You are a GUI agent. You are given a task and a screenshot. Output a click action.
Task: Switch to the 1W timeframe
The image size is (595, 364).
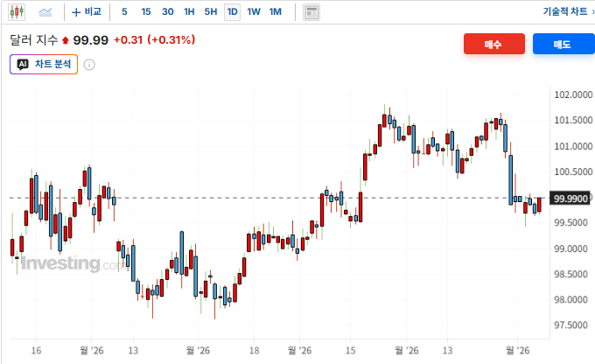(254, 12)
